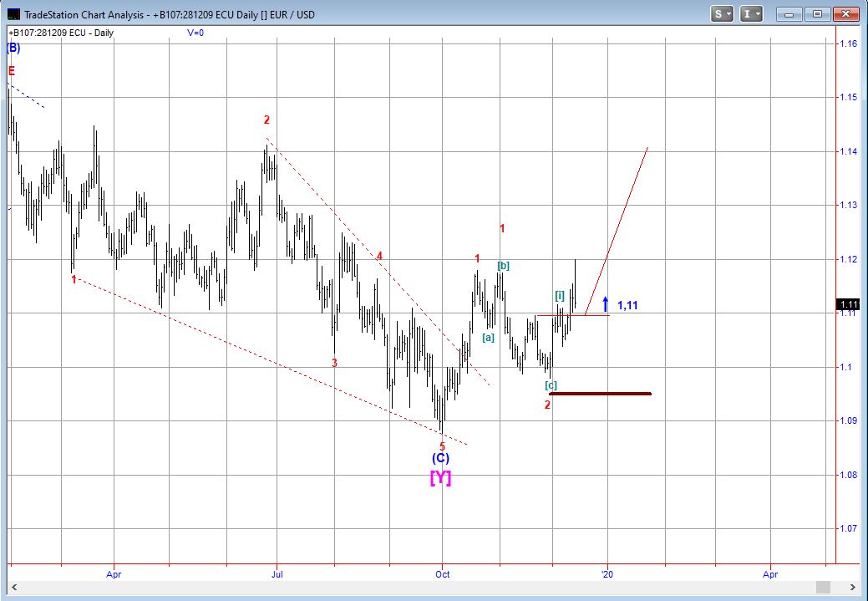Click the 1.08 price axis label
Image resolution: width=868 pixels, height=601 pixels.
849,476
